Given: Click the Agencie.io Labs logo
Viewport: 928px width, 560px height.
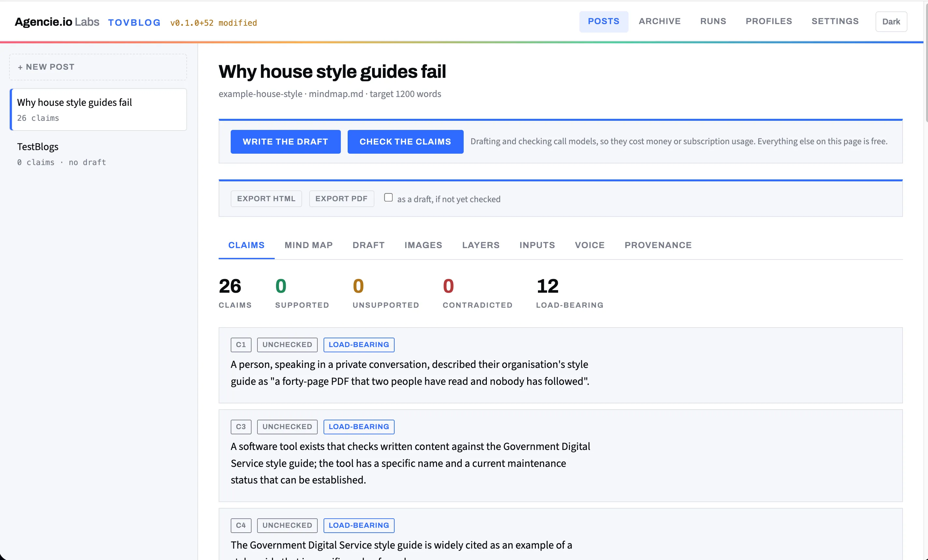Looking at the screenshot, I should [x=57, y=22].
